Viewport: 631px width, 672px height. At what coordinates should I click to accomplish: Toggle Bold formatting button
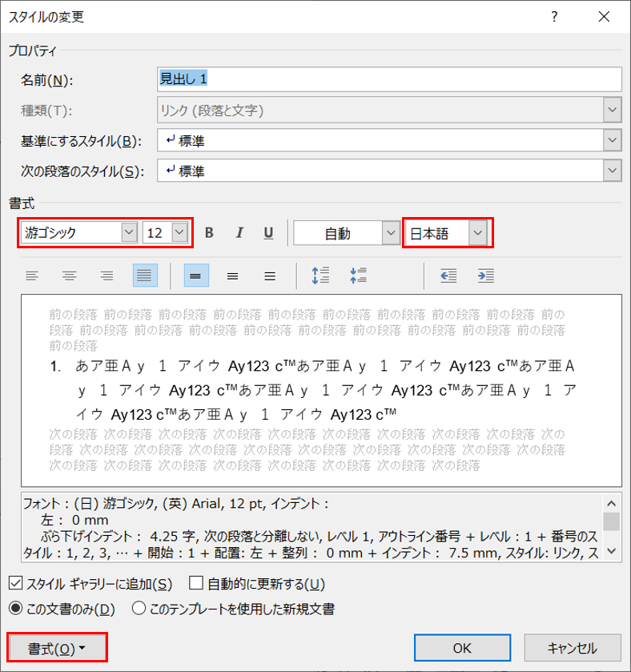coord(209,233)
